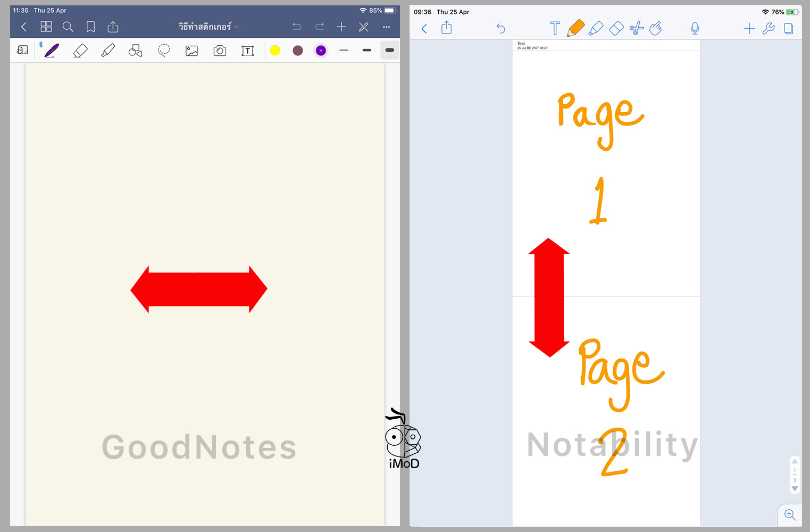The height and width of the screenshot is (532, 810).
Task: Choose the yellow color swatch
Action: point(275,51)
